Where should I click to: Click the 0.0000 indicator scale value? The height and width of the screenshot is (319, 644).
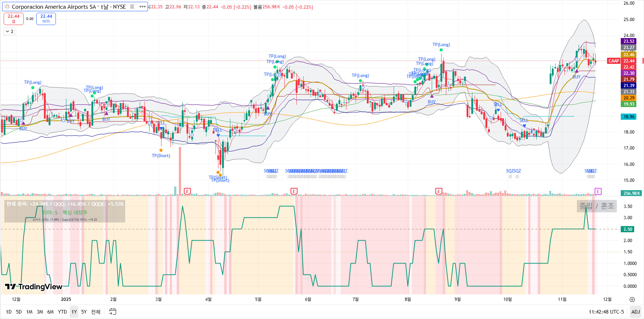(x=630, y=286)
